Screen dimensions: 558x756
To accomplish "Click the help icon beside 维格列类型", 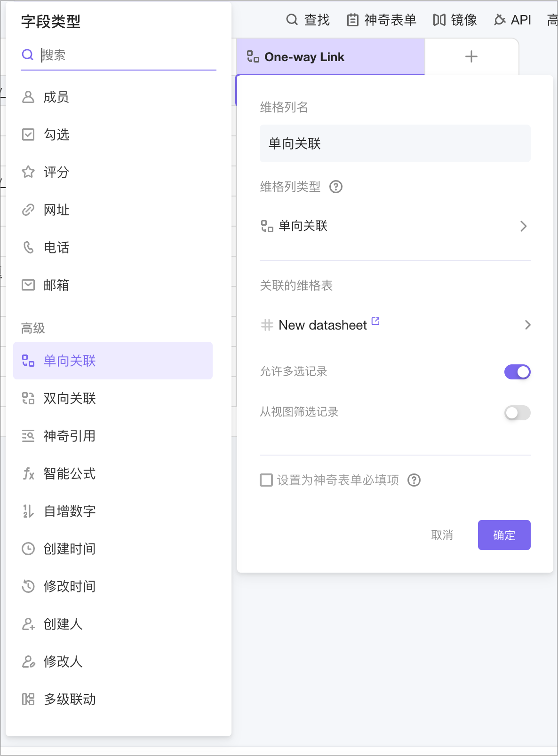I will (335, 187).
